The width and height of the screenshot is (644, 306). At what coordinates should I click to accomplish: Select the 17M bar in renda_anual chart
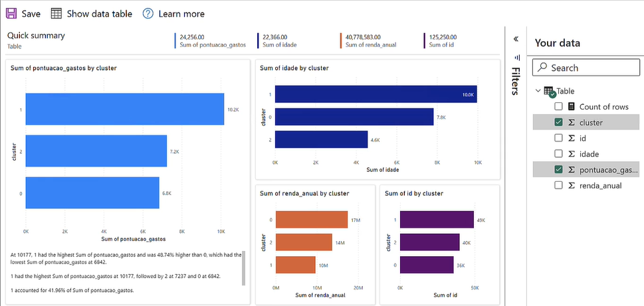[x=311, y=220]
